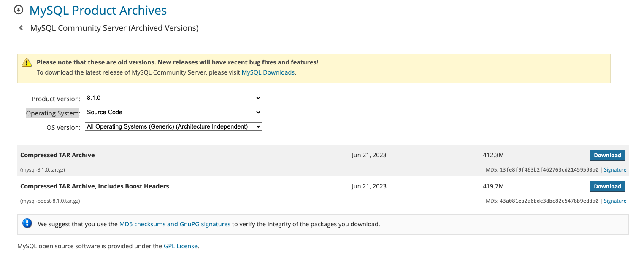
Task: Click the (mysql-8.1.0.tar.gz) filename
Action: pos(42,170)
